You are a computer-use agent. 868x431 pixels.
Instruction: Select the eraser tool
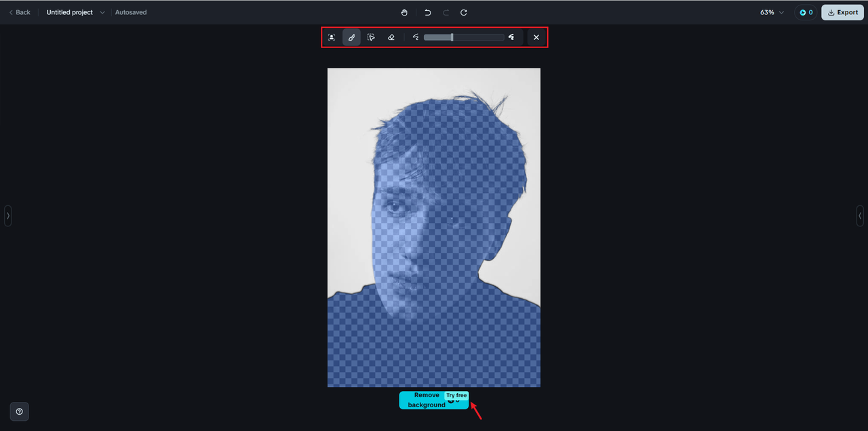pos(391,37)
